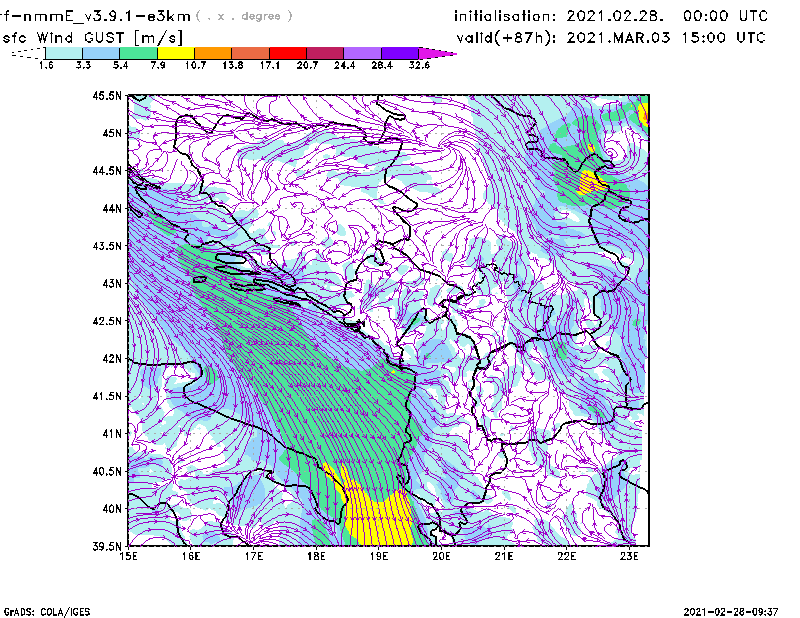Click the bright red legend swatch
Image resolution: width=800 pixels, height=618 pixels.
pos(288,53)
